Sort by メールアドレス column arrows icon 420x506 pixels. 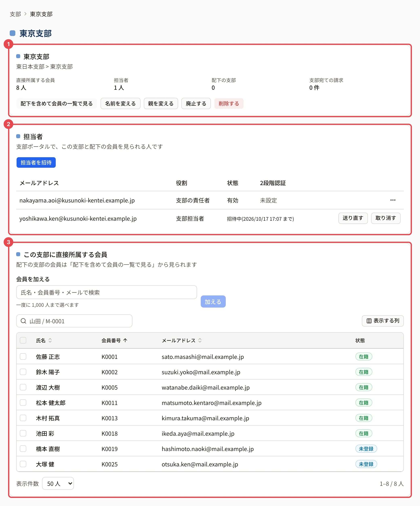(200, 340)
